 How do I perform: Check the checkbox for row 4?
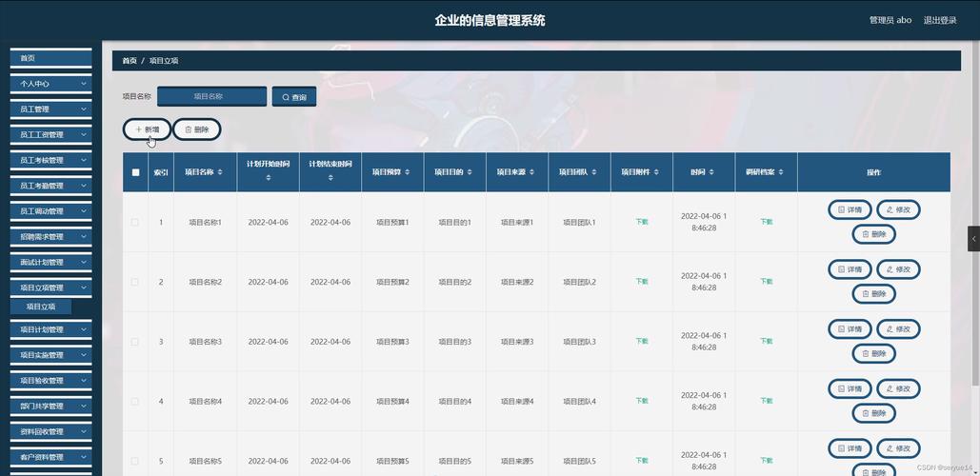click(135, 401)
